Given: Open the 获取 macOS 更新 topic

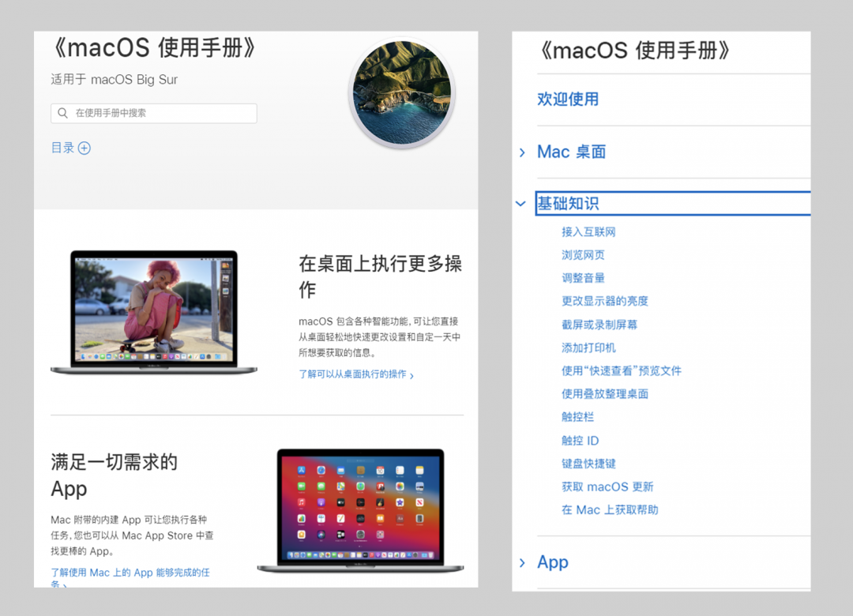Looking at the screenshot, I should tap(607, 486).
